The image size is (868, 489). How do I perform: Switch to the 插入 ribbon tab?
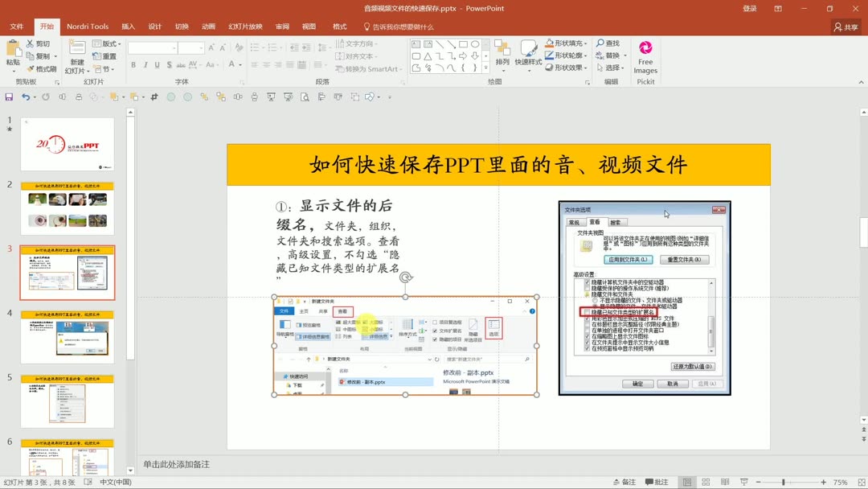(127, 26)
